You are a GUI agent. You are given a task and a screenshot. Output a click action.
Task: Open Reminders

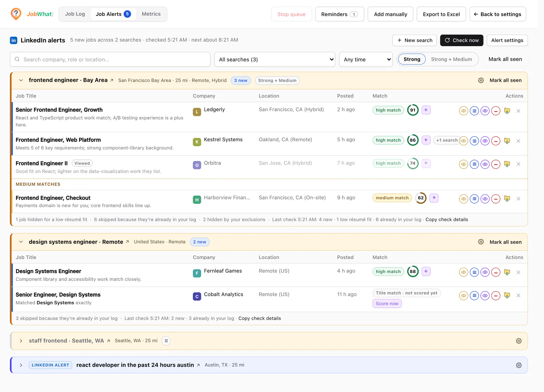339,14
